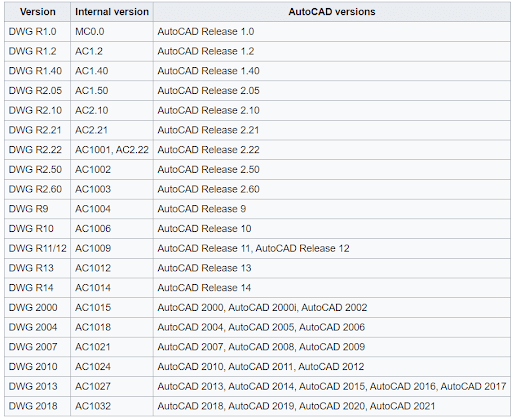Screen dimensions: 512x418
Task: Click the 'AutoCAD 2007, AutoCAD 2008' versions cell
Action: [332, 347]
